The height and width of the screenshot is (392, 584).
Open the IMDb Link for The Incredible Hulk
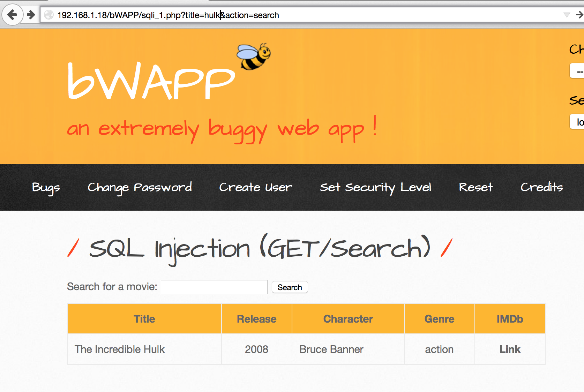pos(510,349)
